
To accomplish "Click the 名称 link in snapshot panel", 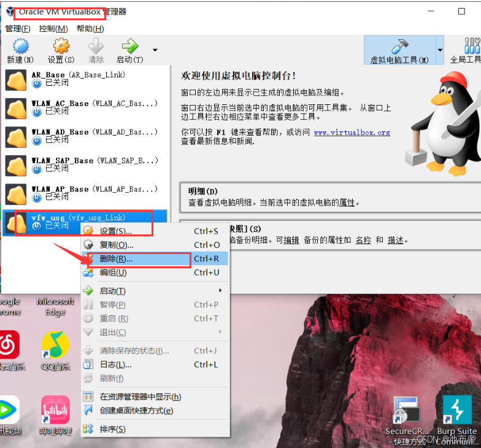I will click(363, 241).
